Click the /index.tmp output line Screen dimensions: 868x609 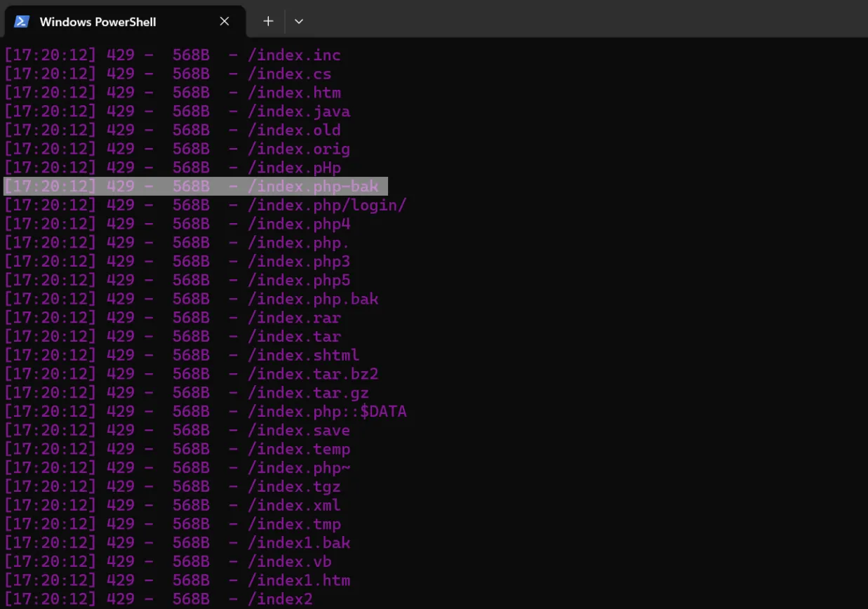pos(173,524)
